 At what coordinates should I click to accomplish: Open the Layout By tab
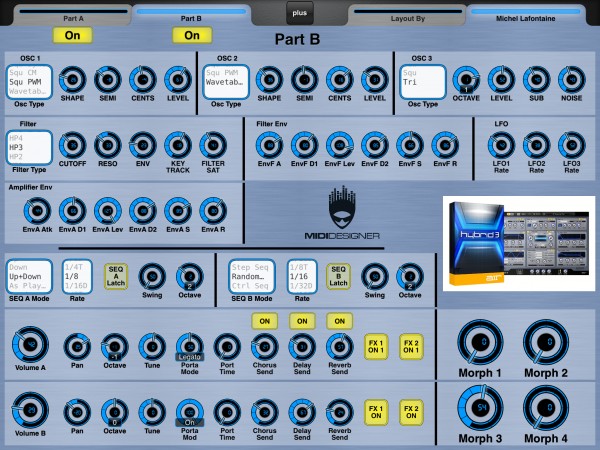pyautogui.click(x=408, y=16)
